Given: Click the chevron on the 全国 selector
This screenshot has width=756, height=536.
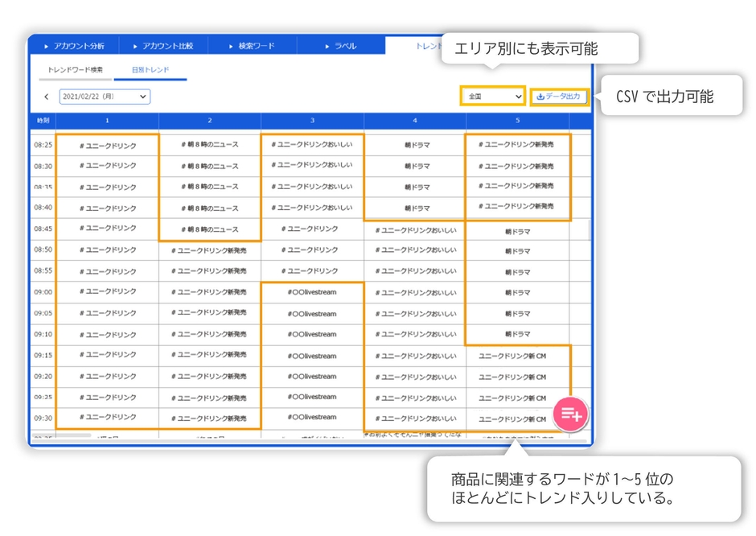Looking at the screenshot, I should tap(519, 95).
